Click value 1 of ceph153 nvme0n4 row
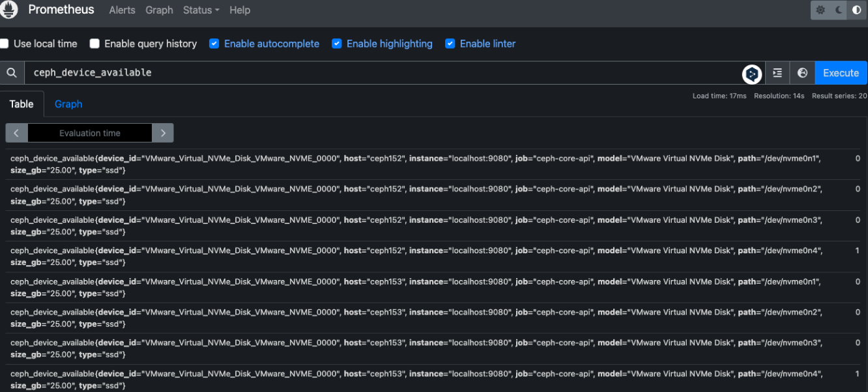 [x=858, y=374]
